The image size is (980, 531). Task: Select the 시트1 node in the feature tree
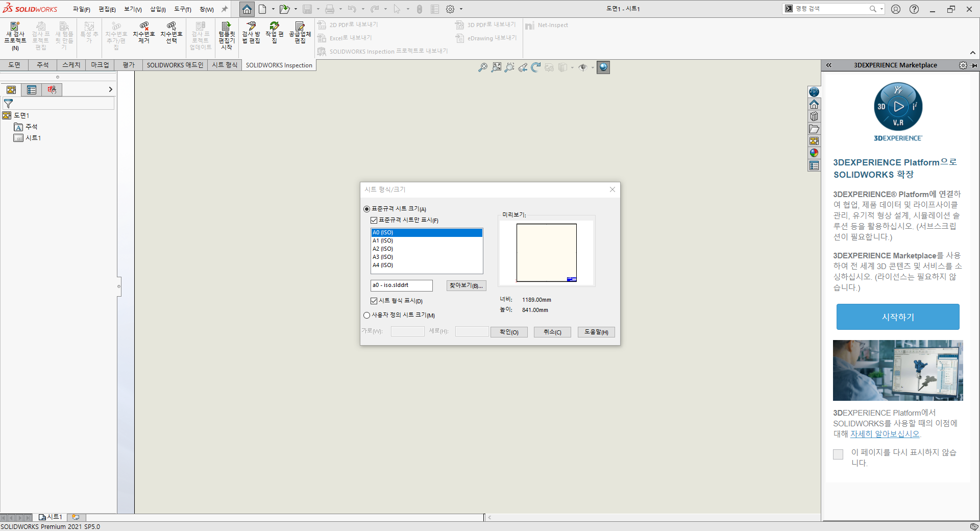click(x=28, y=138)
